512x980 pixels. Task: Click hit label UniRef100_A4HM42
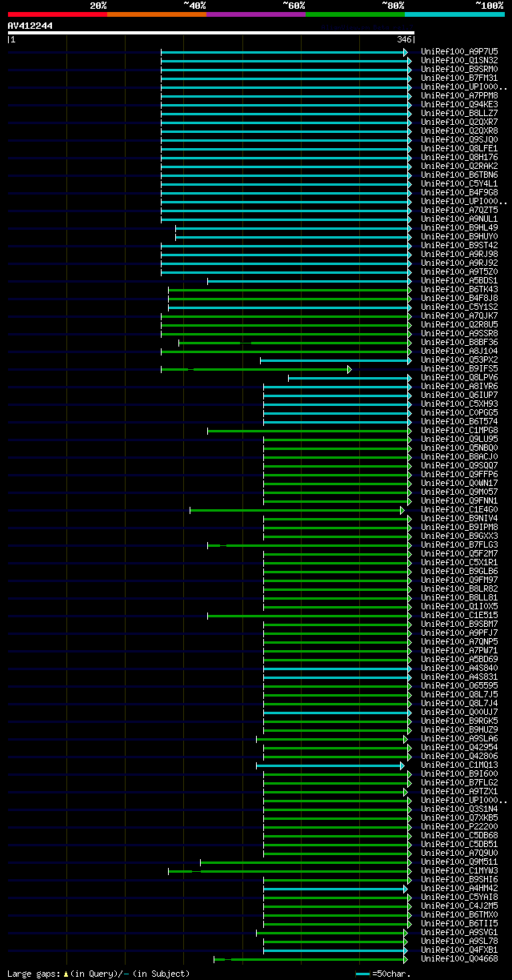(459, 888)
